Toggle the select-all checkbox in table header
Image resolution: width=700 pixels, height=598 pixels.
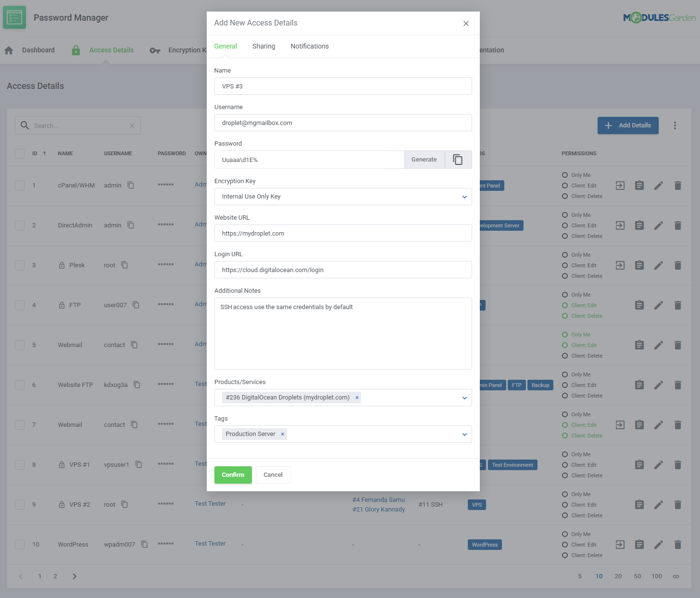point(20,154)
